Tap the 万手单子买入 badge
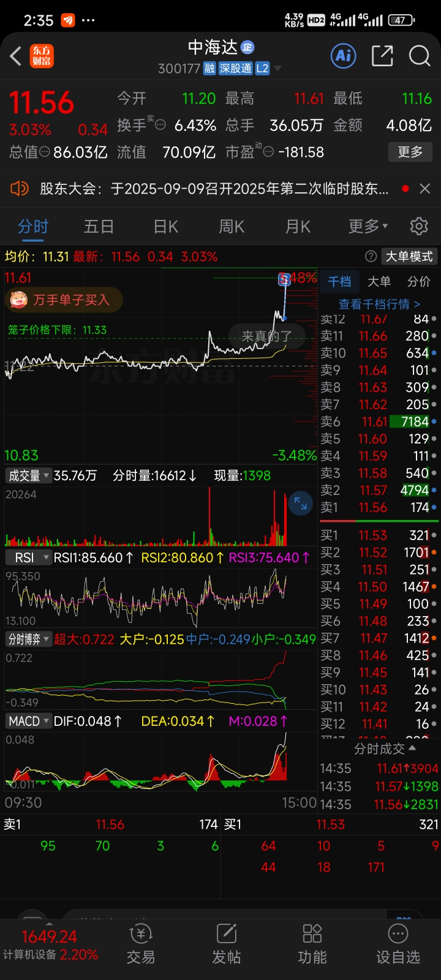This screenshot has height=980, width=441. tap(64, 300)
